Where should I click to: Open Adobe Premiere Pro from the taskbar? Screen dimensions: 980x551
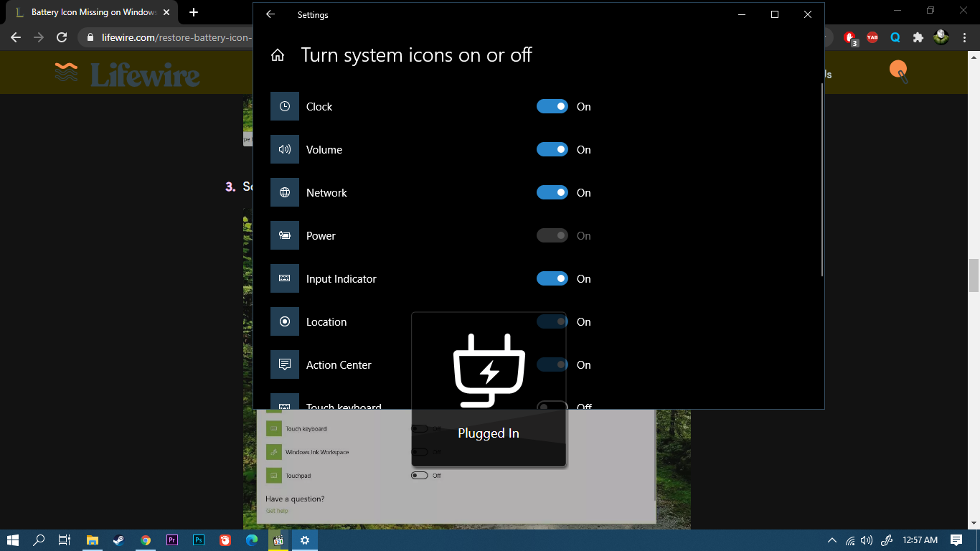tap(172, 540)
